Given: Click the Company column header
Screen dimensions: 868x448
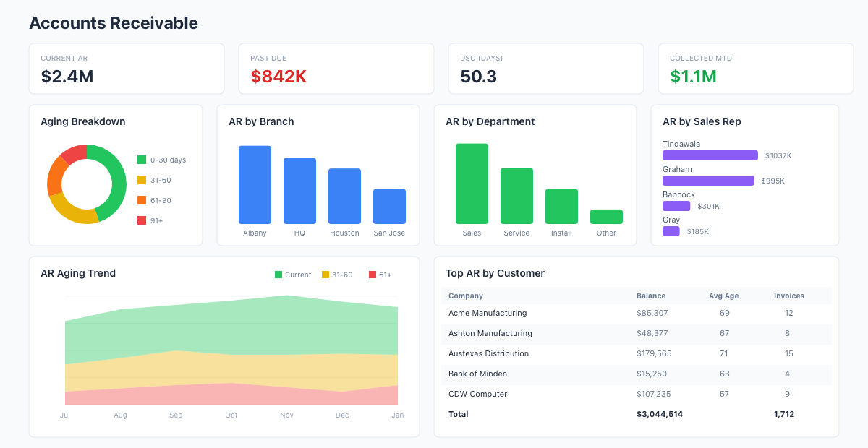Looking at the screenshot, I should [x=466, y=296].
